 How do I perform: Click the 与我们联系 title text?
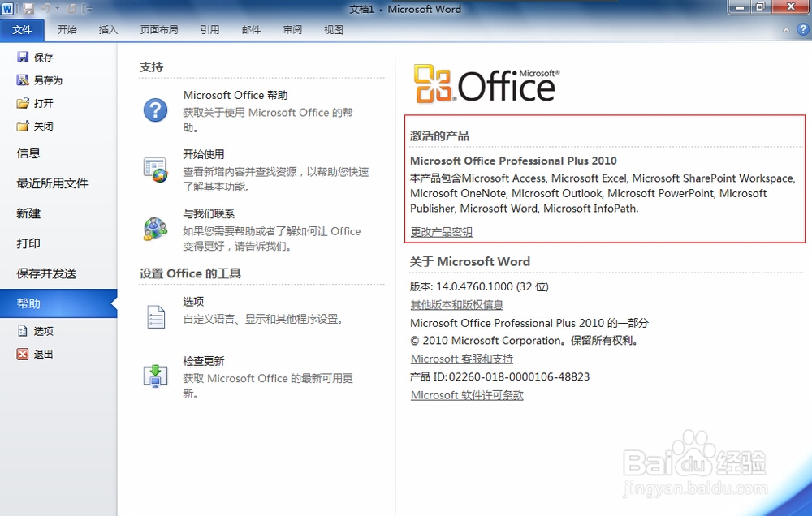[209, 213]
